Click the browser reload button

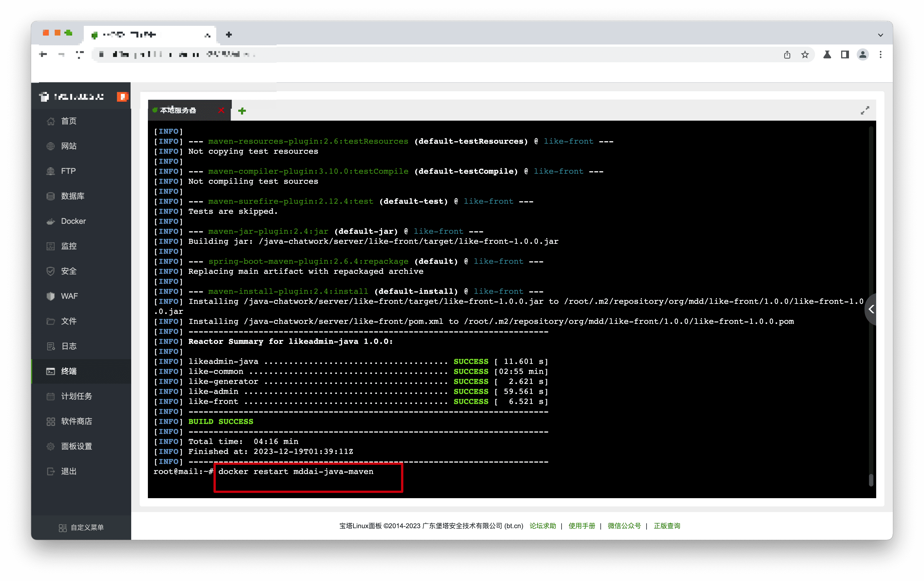(80, 54)
